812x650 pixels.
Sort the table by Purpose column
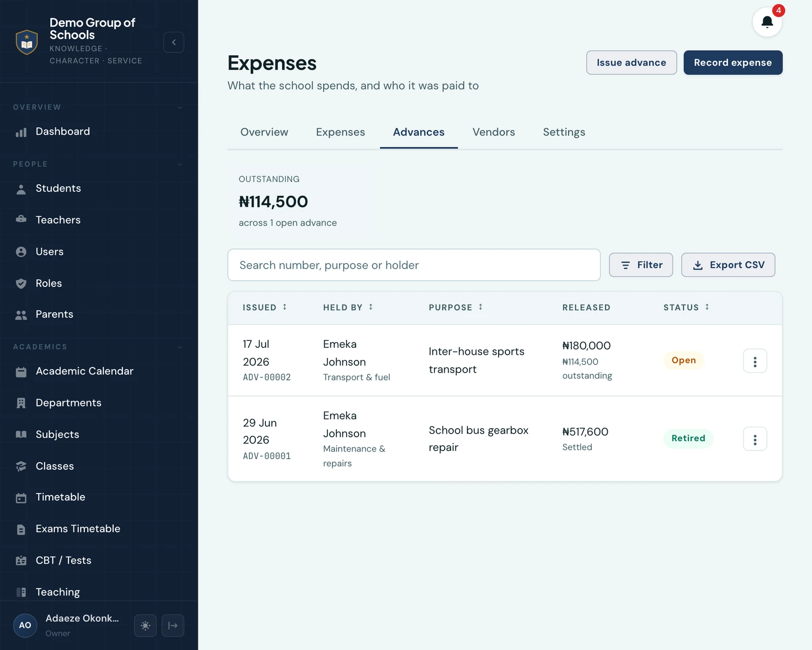[x=456, y=307]
